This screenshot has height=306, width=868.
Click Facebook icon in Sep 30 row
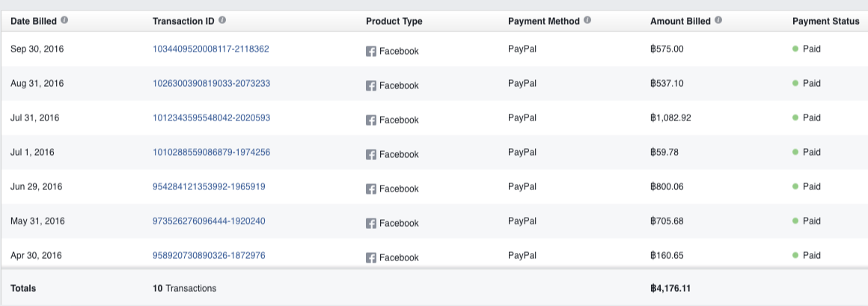pyautogui.click(x=370, y=51)
